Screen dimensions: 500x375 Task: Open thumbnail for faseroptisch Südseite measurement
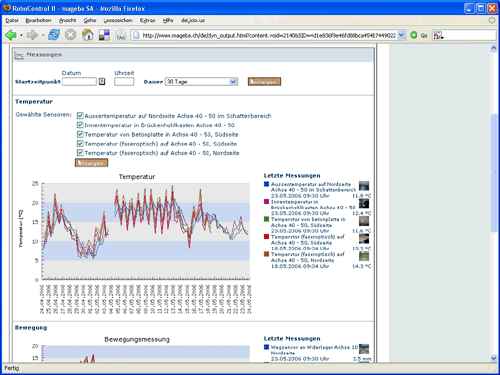(364, 238)
